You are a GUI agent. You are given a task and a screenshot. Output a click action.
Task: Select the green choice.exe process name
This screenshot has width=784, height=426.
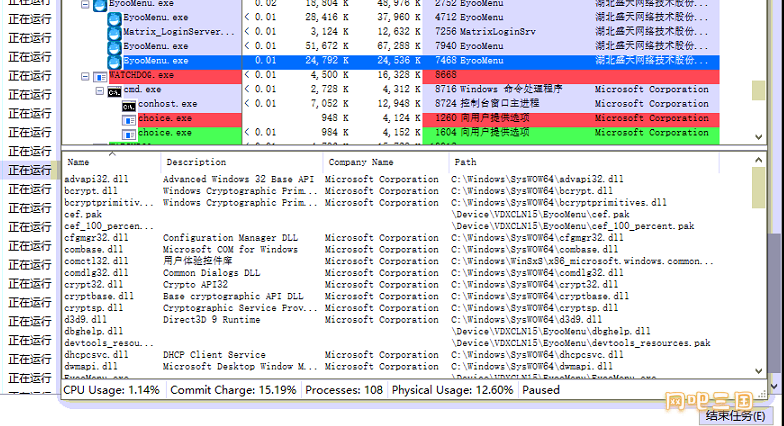(165, 133)
